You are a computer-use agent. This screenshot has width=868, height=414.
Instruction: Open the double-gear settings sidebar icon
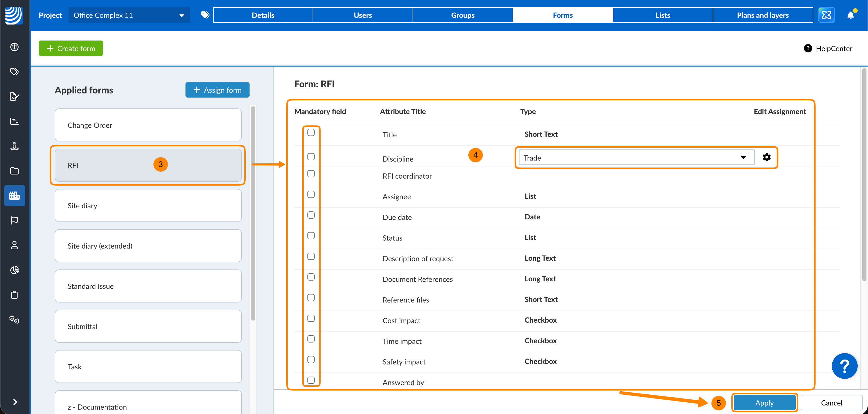click(x=14, y=320)
